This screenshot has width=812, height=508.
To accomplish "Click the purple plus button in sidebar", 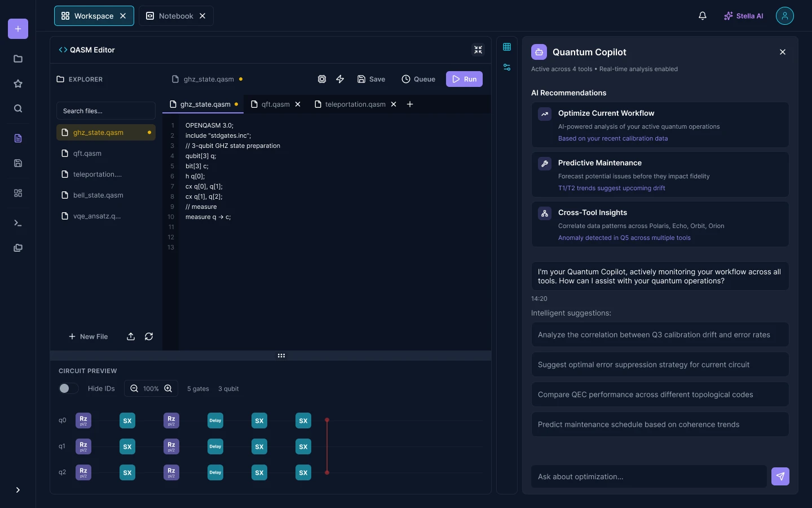I will (x=18, y=29).
